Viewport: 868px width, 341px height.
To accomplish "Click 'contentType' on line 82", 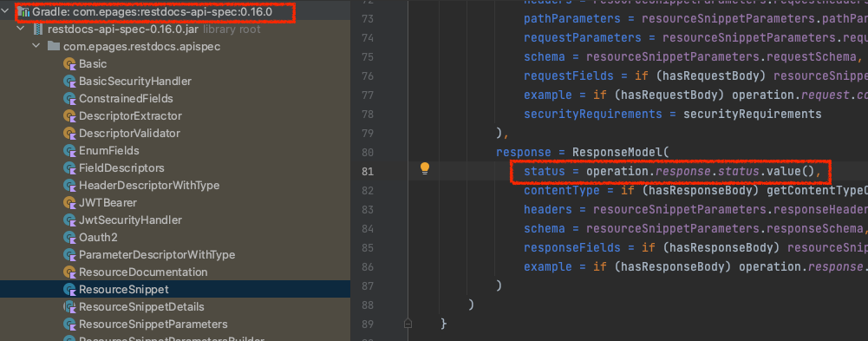I will (x=561, y=190).
